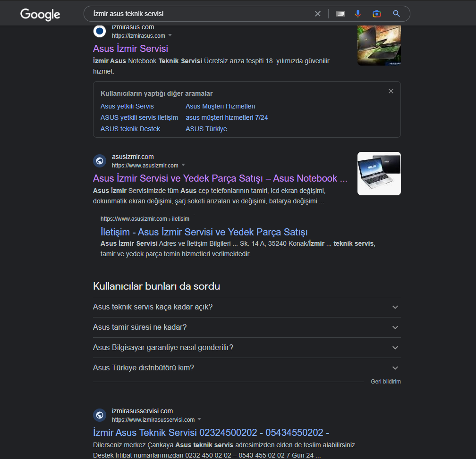Screen dimensions: 476x459
Task: Open the 'İletişim - Asus İzmir Servisi' sublink
Action: click(204, 232)
